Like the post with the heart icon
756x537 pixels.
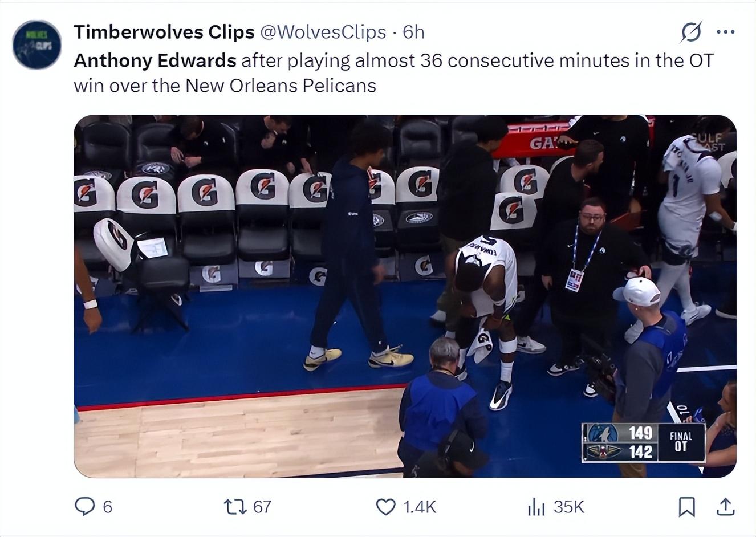pyautogui.click(x=386, y=507)
